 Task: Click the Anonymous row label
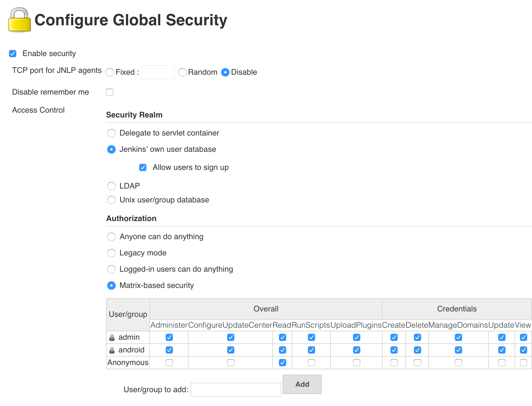tap(128, 363)
